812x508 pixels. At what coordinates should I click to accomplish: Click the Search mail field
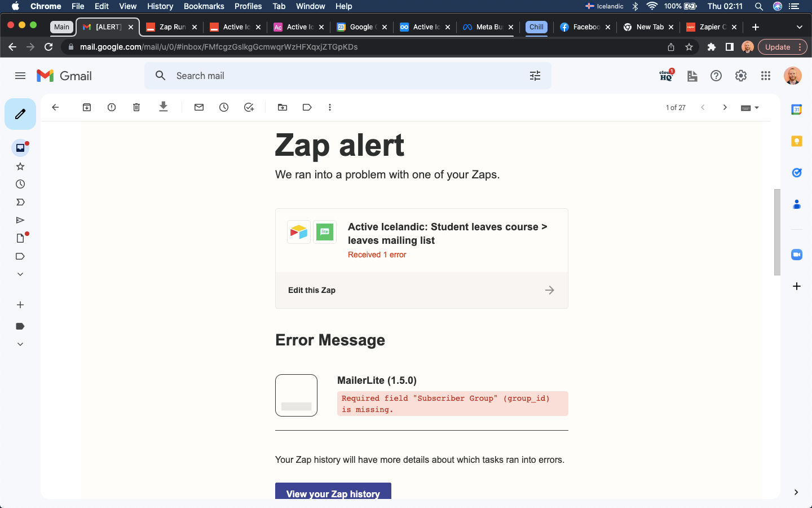347,76
